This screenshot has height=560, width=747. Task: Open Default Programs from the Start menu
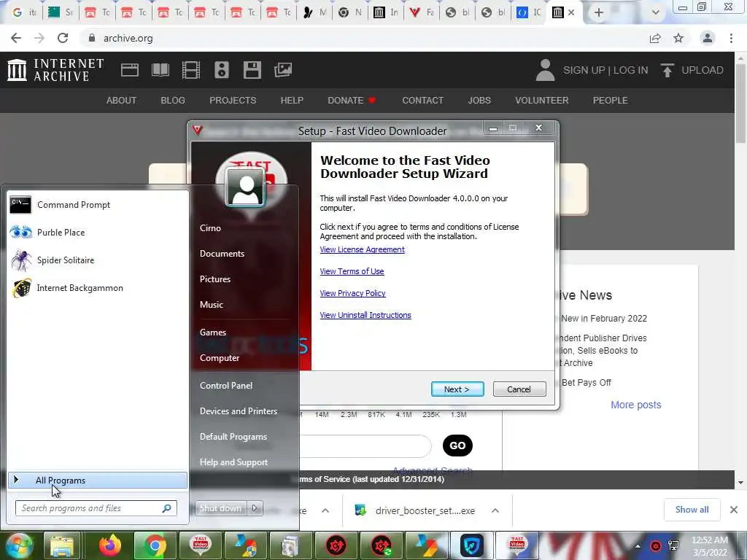(x=233, y=437)
